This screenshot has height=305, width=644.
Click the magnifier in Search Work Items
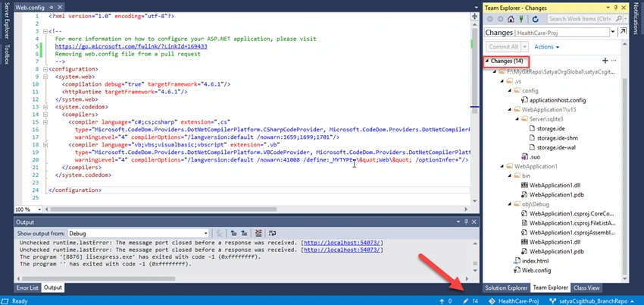tap(618, 19)
